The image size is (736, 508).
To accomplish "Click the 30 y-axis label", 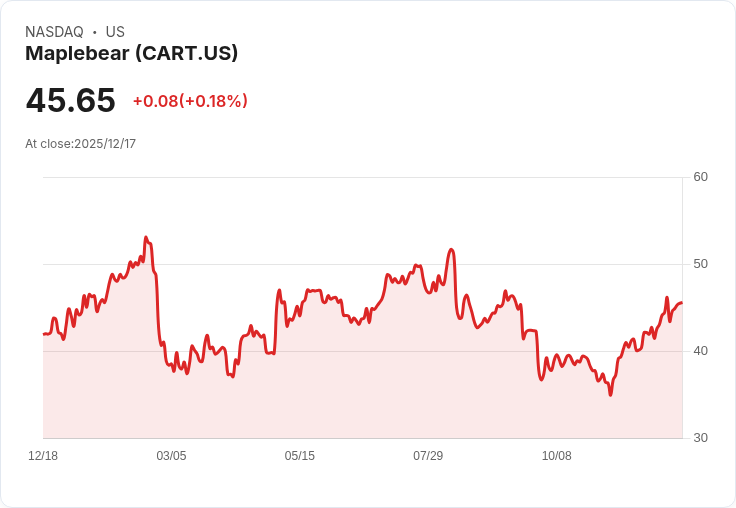I will 700,438.
